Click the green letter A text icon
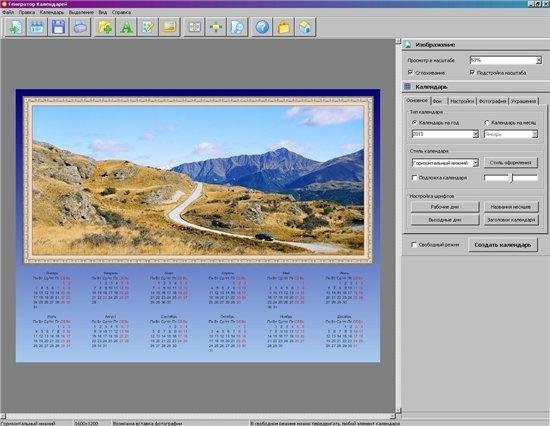550x426 pixels. [x=127, y=27]
